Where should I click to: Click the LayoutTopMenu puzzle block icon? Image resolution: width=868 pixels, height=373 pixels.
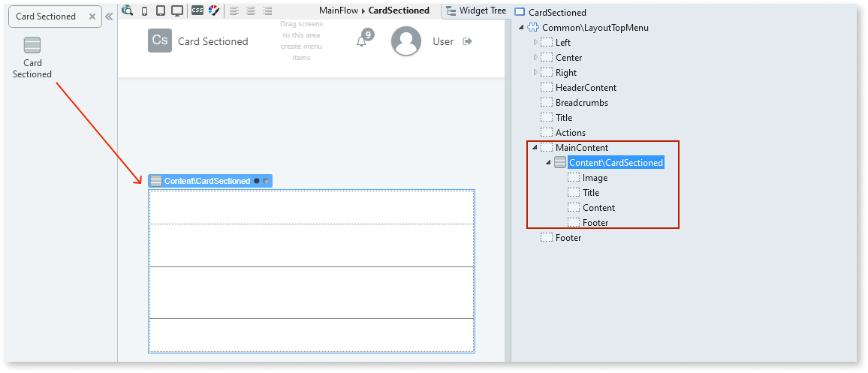coord(533,28)
